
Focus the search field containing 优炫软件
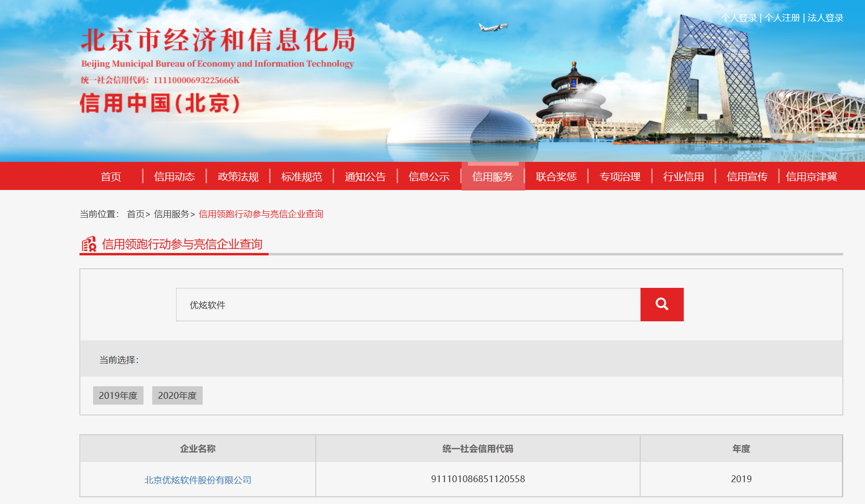click(407, 305)
